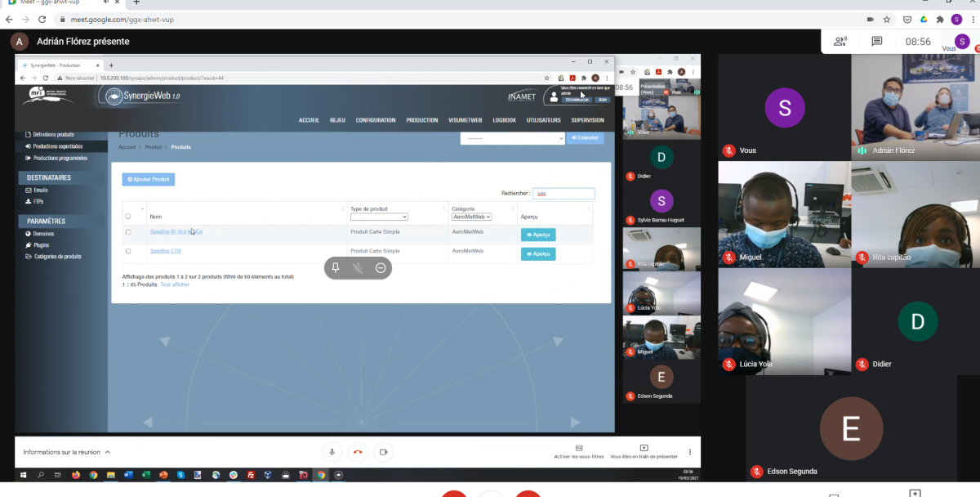Image resolution: width=980 pixels, height=497 pixels.
Task: Open the Google Drive extension icon
Action: tap(924, 19)
